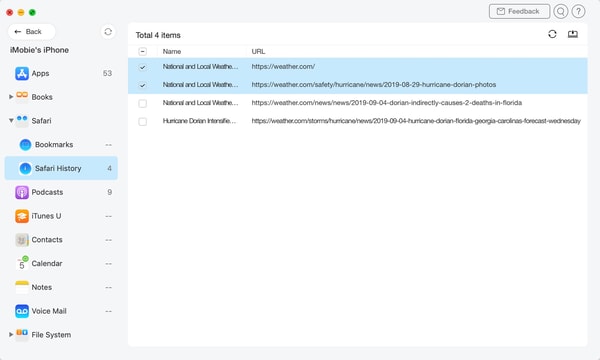Click the 4 count beside Safari History

click(109, 168)
